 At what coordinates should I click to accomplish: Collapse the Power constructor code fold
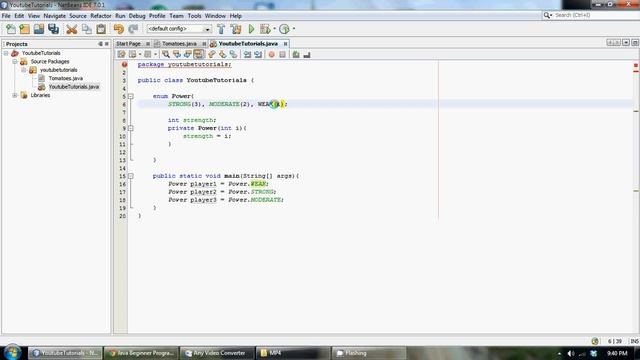point(131,128)
